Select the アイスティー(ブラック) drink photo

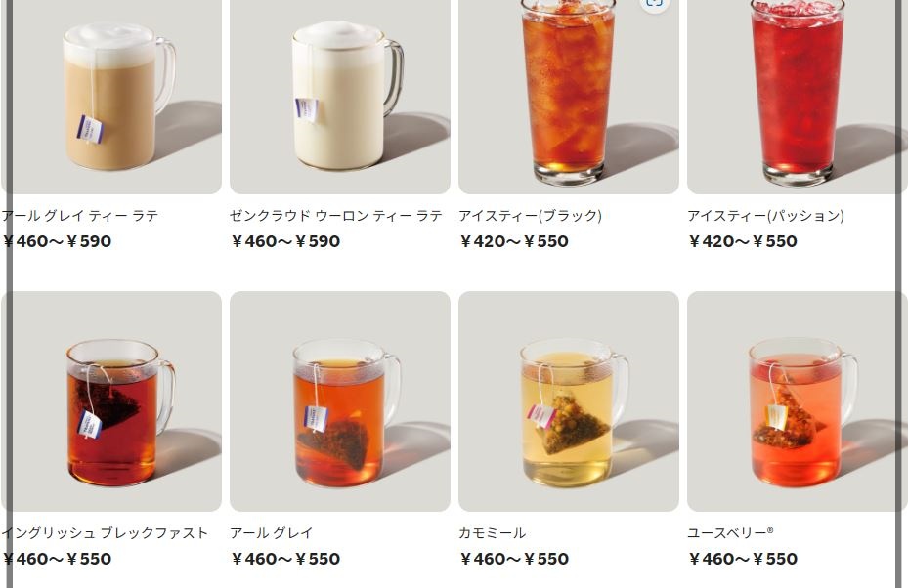(569, 97)
